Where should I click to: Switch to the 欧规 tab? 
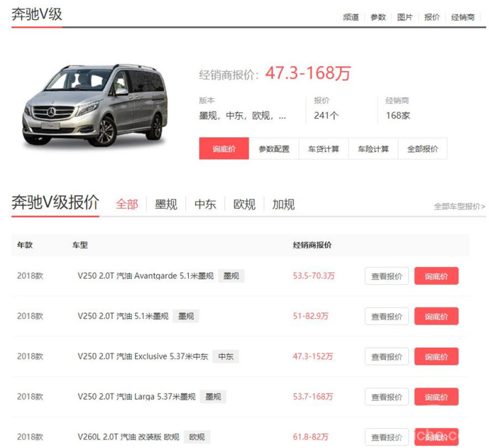click(x=244, y=204)
